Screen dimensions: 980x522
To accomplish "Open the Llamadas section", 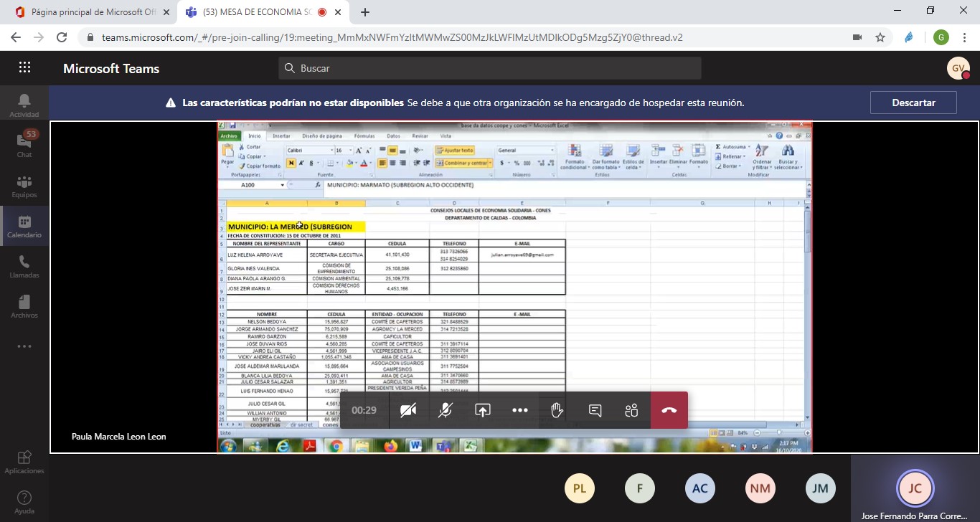I will point(24,266).
